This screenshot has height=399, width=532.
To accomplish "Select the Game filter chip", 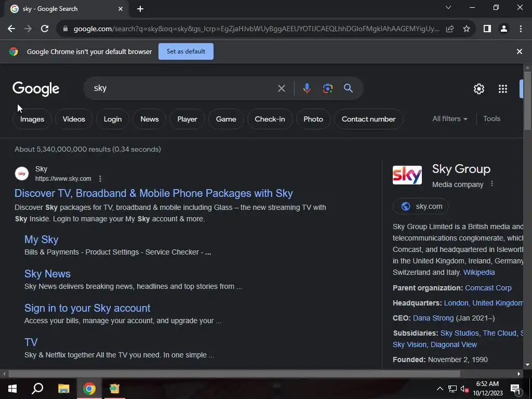I will pos(226,119).
